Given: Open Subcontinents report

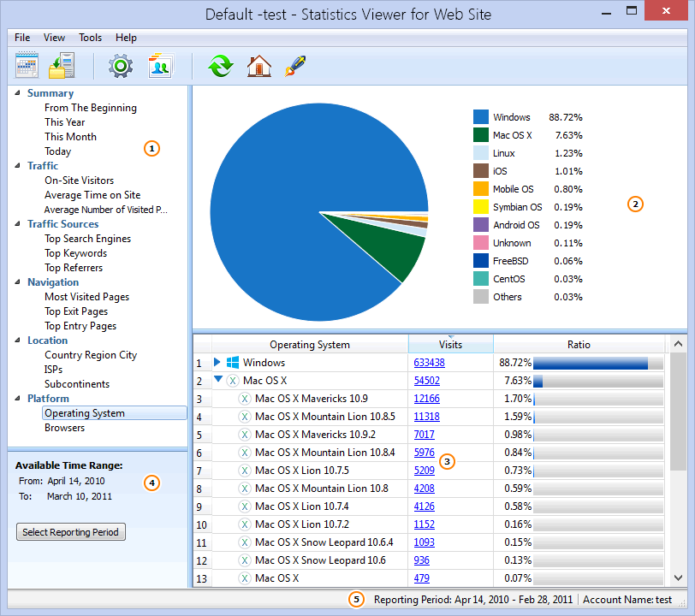Looking at the screenshot, I should click(x=77, y=384).
